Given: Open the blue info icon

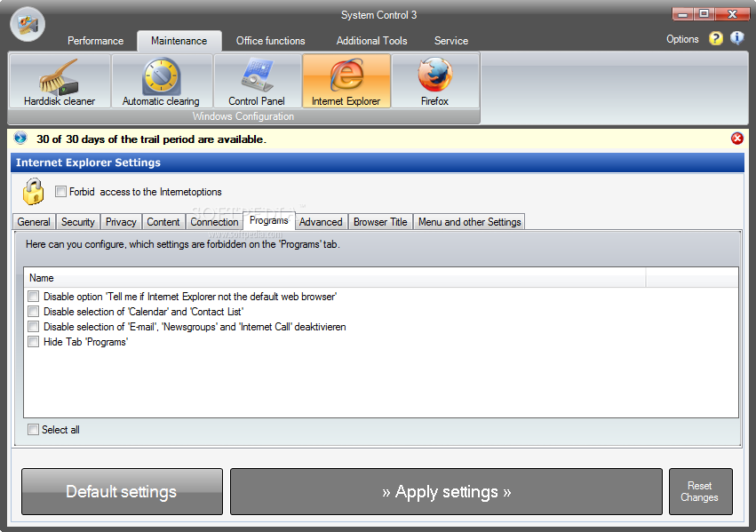Looking at the screenshot, I should (x=736, y=38).
